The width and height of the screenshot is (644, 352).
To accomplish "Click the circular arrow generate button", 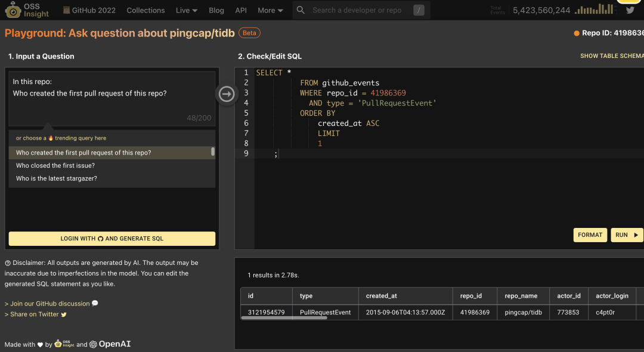I will [x=227, y=94].
